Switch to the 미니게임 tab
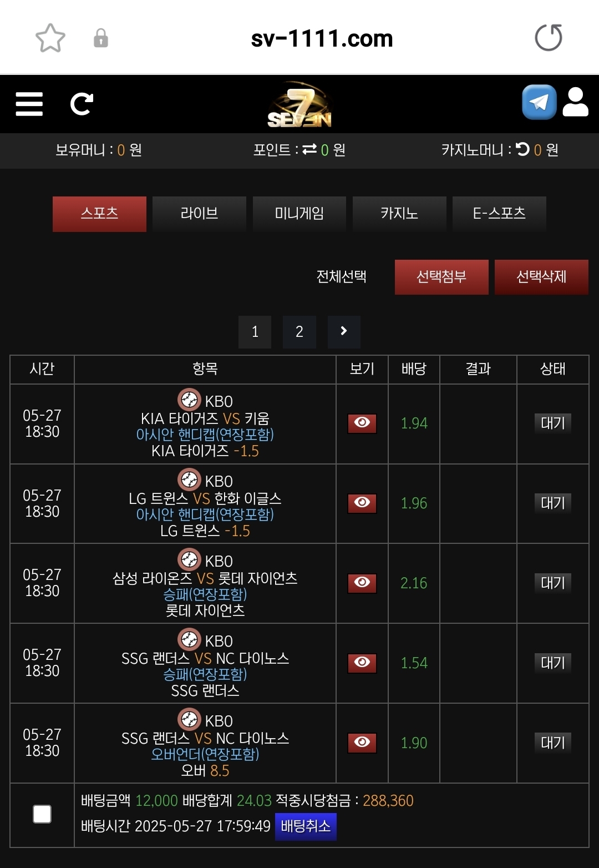 299,214
